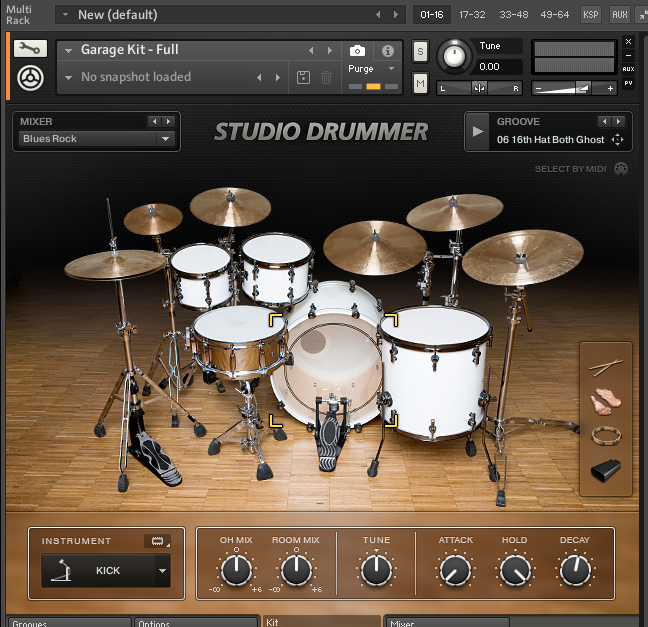Image resolution: width=648 pixels, height=627 pixels.
Task: Play the selected groove
Action: 477,131
